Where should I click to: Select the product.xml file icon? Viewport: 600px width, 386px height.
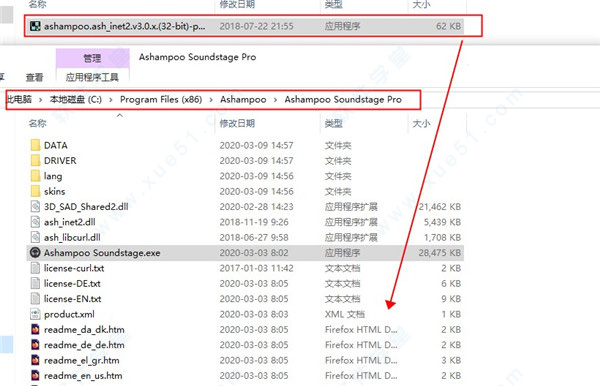click(35, 314)
